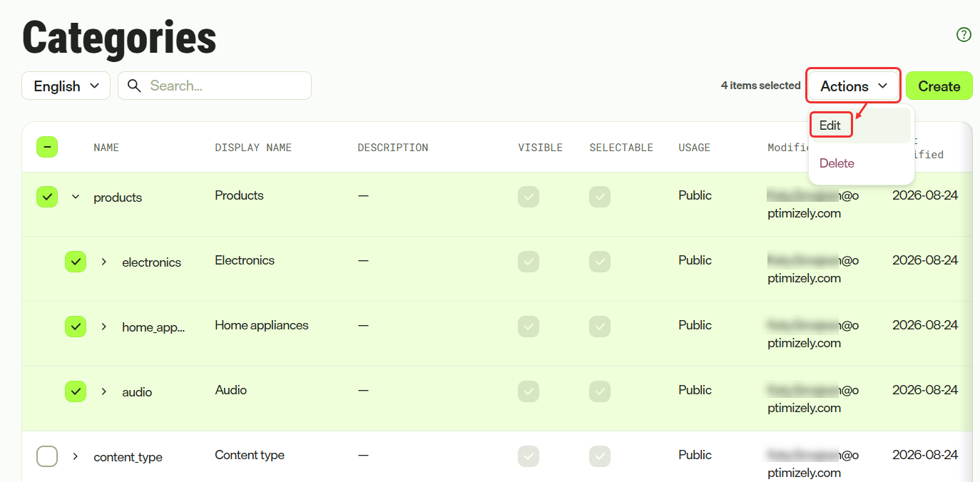Click the Actions button
Viewport: 980px width, 482px height.
click(x=854, y=86)
